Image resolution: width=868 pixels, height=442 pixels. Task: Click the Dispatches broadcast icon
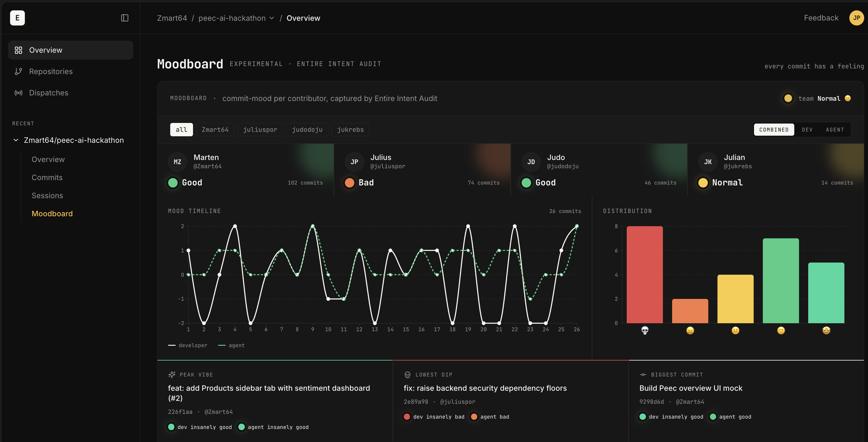click(x=19, y=93)
